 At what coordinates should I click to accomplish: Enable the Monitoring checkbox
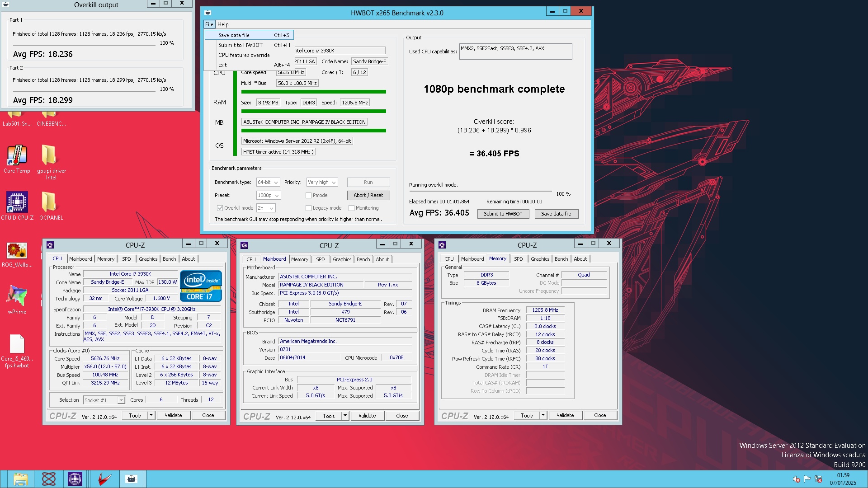[351, 208]
